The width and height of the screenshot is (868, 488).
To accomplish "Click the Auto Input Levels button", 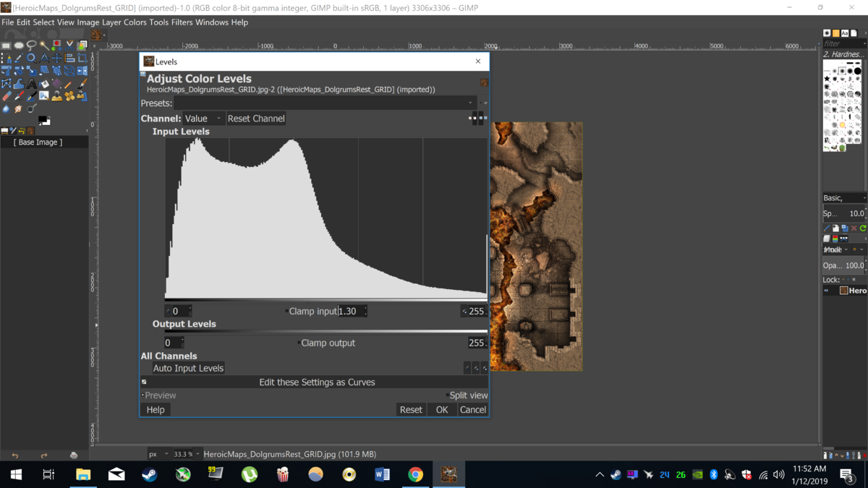I will click(188, 368).
